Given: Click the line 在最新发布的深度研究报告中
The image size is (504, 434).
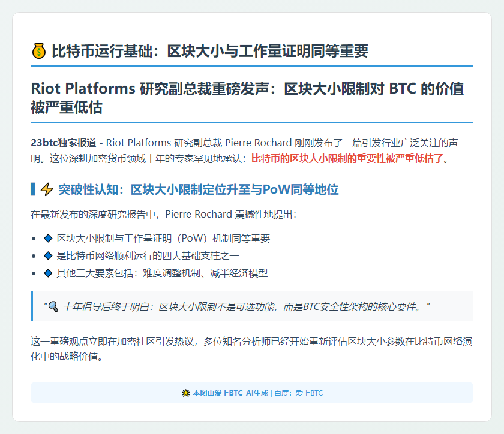Looking at the screenshot, I should [164, 214].
